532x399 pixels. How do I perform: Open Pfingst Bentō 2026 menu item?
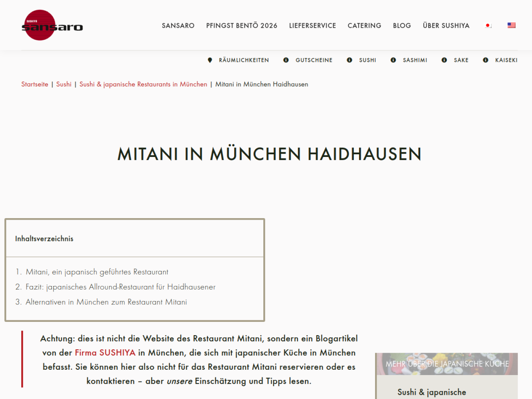pos(242,25)
